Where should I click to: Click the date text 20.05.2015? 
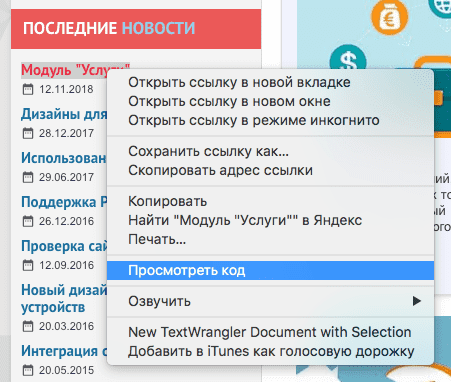66,370
